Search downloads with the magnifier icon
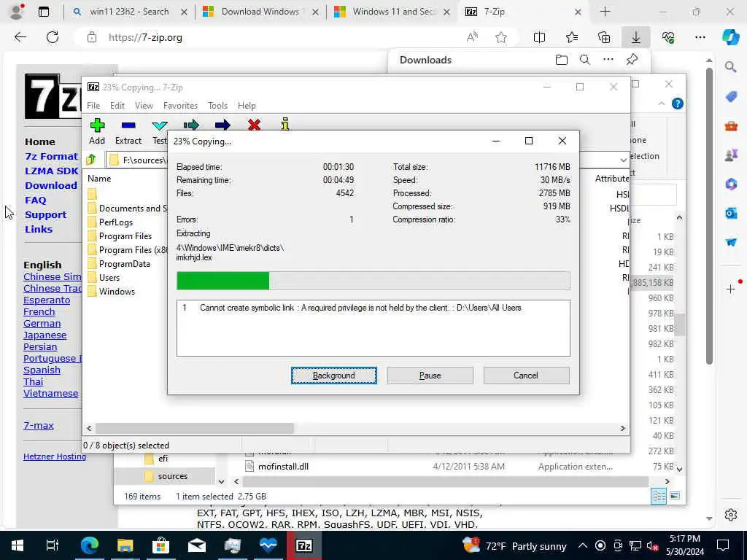Viewport: 747px width, 560px height. pyautogui.click(x=585, y=60)
